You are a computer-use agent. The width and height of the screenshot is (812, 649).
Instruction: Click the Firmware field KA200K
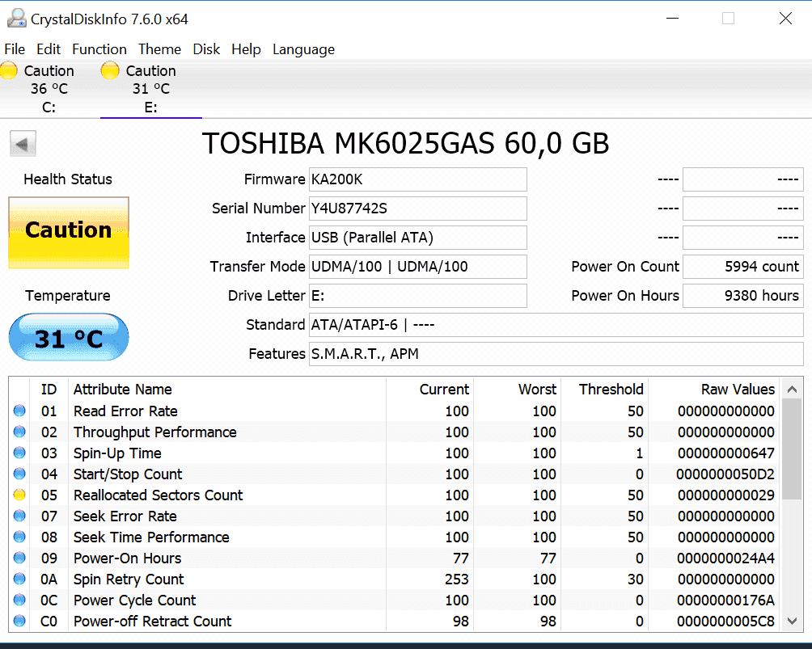[x=418, y=179]
